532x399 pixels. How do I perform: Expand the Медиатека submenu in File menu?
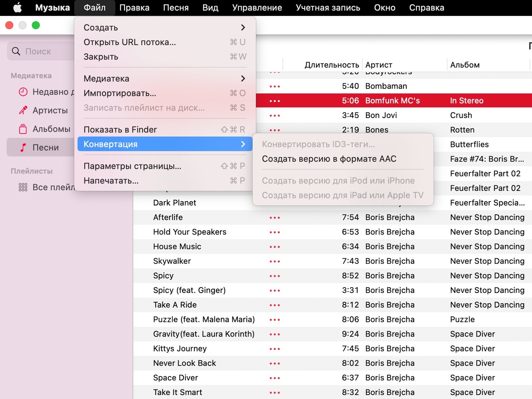point(243,78)
